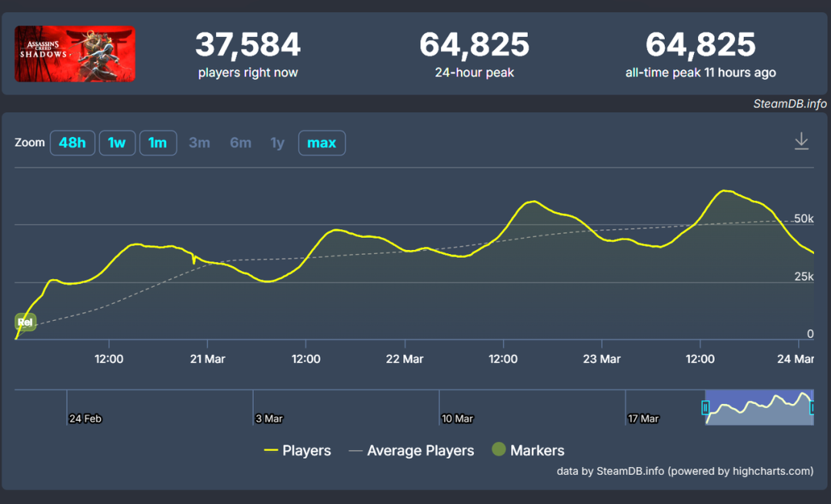Click the 22 Mar axis label
831x504 pixels.
(x=405, y=359)
